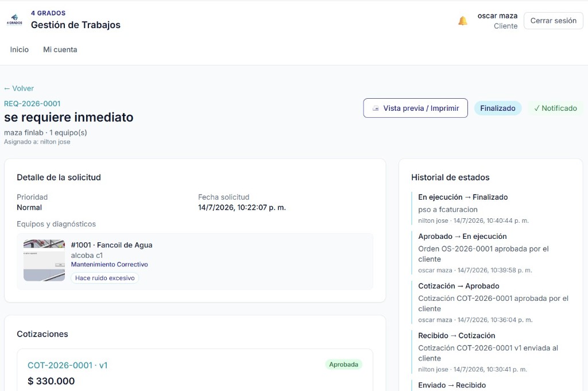
Task: Click the Historial de estados heading
Action: point(450,177)
